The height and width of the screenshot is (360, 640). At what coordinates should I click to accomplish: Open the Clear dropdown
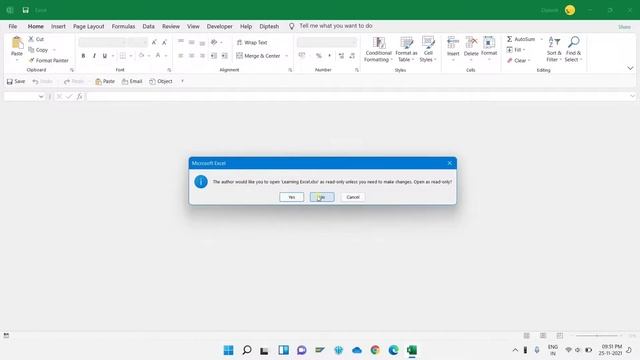pyautogui.click(x=518, y=60)
